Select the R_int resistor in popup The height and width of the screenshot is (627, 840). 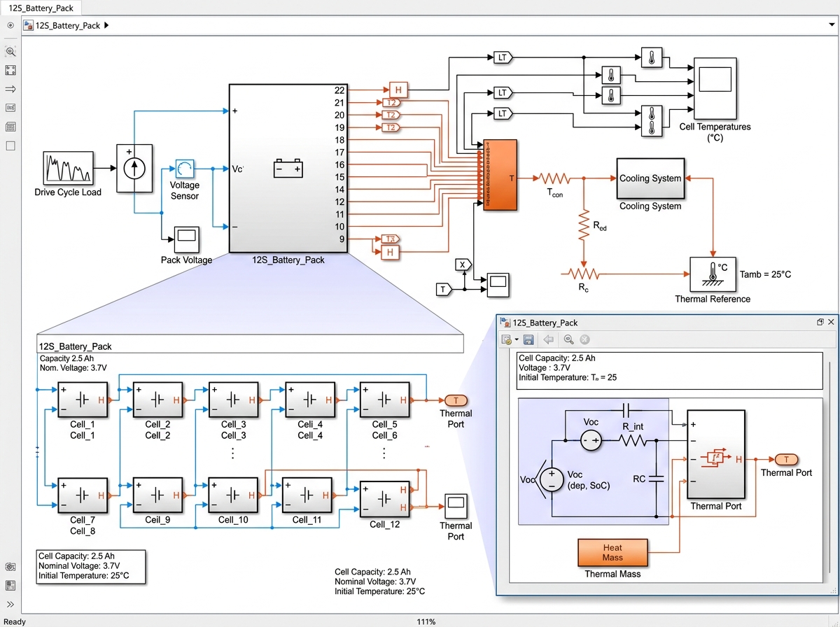coord(633,440)
